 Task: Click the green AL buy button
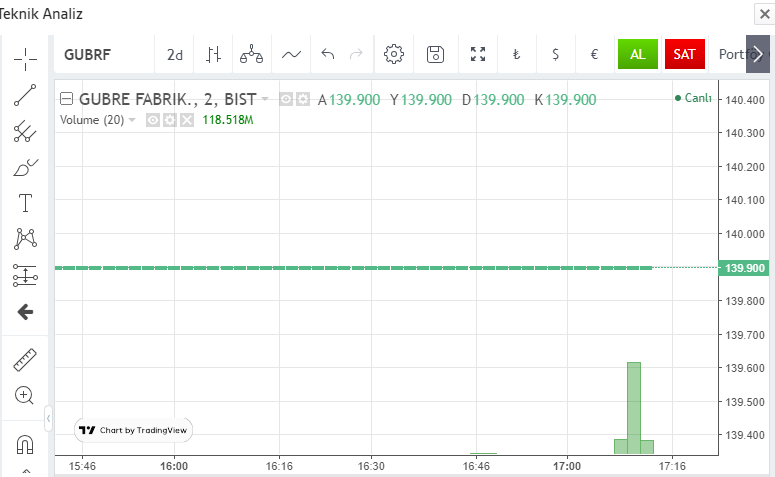(x=638, y=54)
